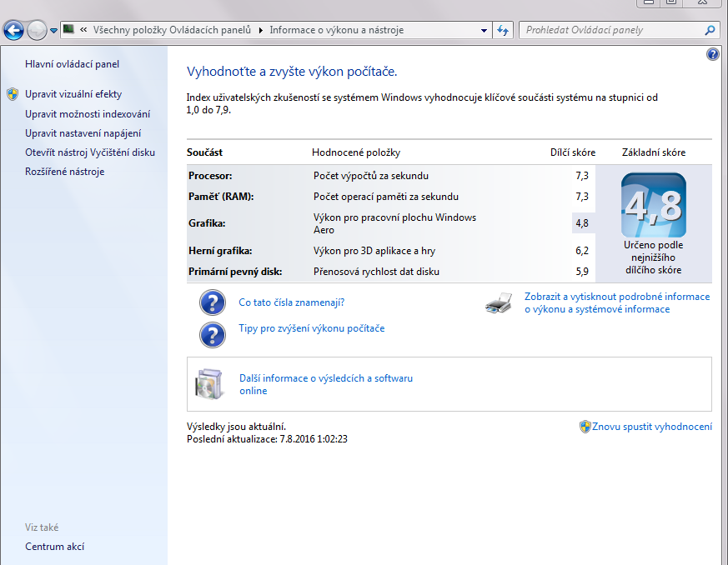Click the greyed Forward arrow button
This screenshot has width=728, height=565.
[x=37, y=31]
